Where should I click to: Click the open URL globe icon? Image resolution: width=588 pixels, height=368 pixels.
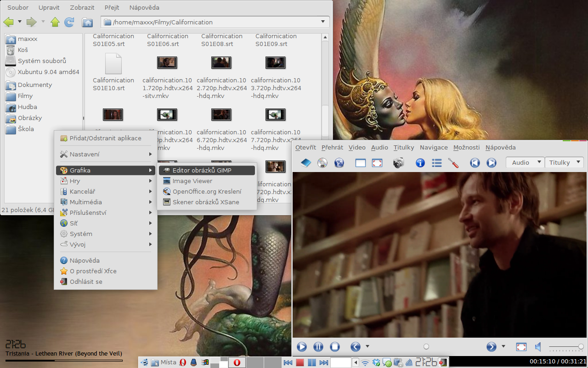pyautogui.click(x=339, y=163)
